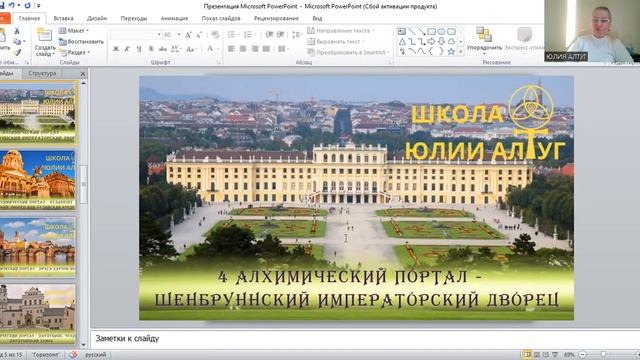This screenshot has height=360, width=640.
Task: Open the Макет layout dropdown
Action: coord(74,31)
